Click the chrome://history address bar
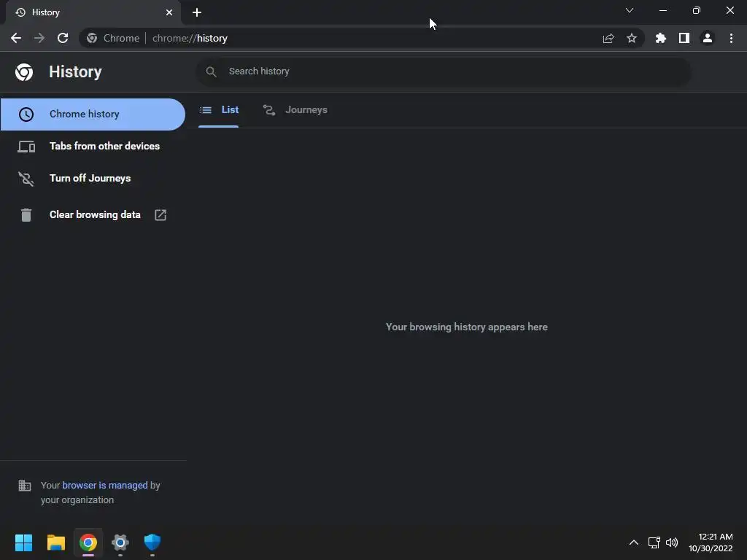 pyautogui.click(x=362, y=38)
